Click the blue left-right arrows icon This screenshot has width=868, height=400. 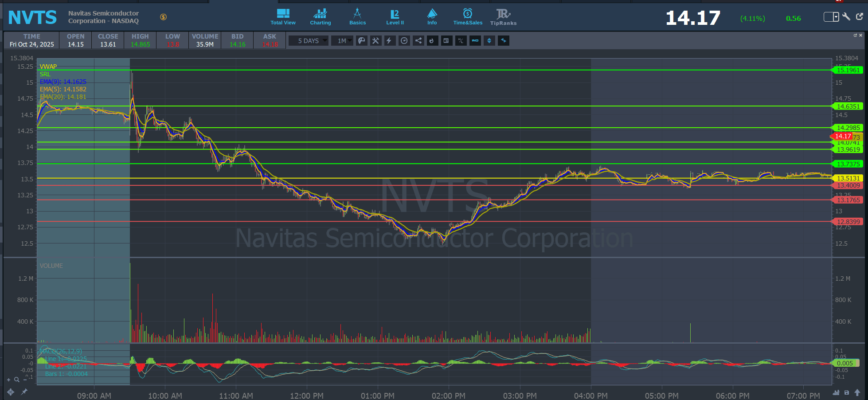(504, 41)
